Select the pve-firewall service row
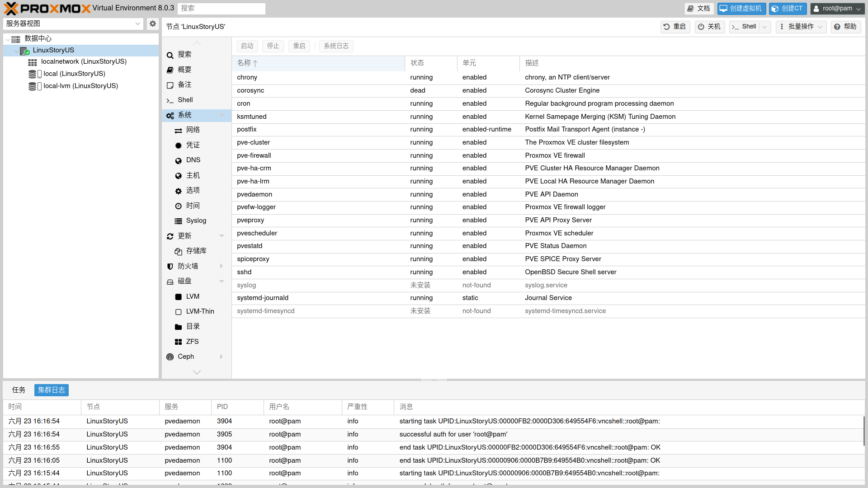This screenshot has height=488, width=868. click(548, 155)
